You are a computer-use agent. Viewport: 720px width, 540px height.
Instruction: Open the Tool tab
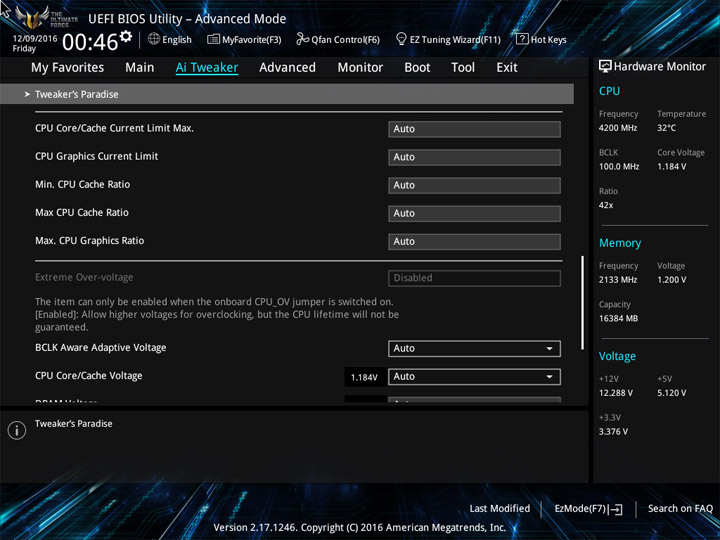(x=463, y=68)
